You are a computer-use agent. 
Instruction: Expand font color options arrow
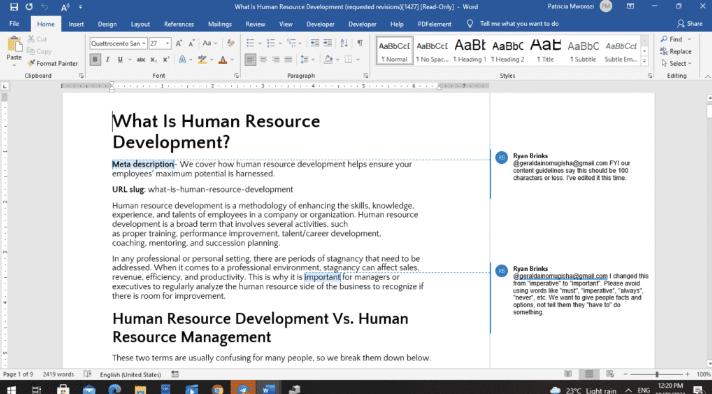(232, 60)
